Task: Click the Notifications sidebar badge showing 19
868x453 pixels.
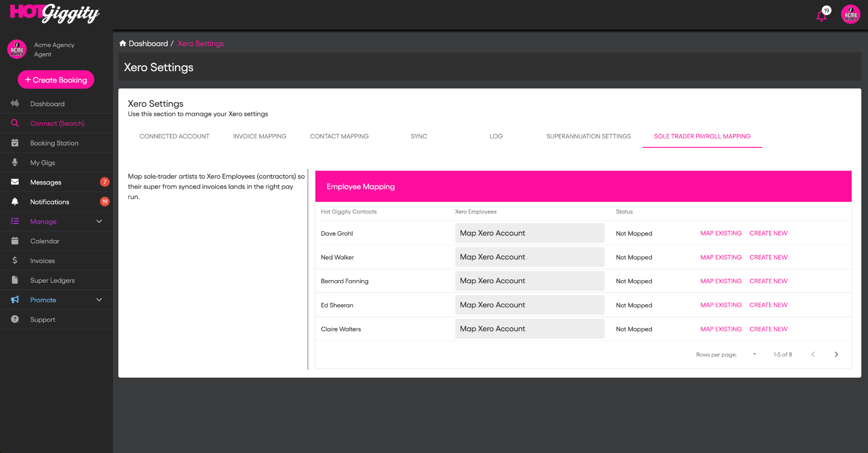Action: pyautogui.click(x=105, y=202)
